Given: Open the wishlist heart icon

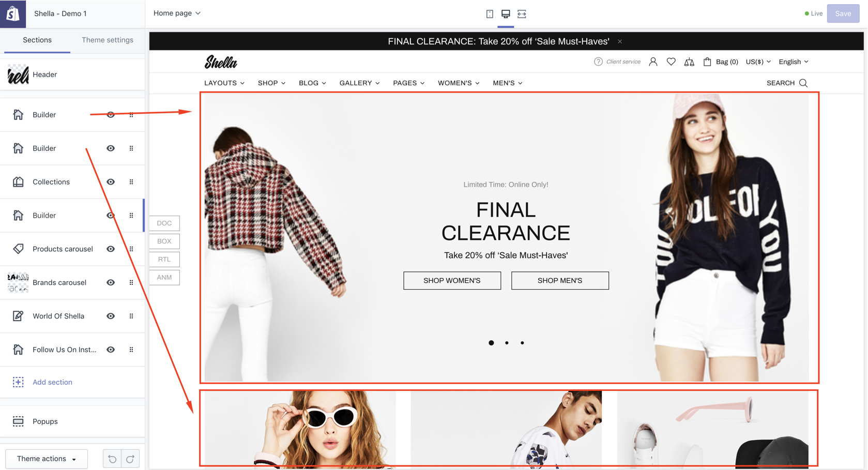Looking at the screenshot, I should [x=671, y=62].
